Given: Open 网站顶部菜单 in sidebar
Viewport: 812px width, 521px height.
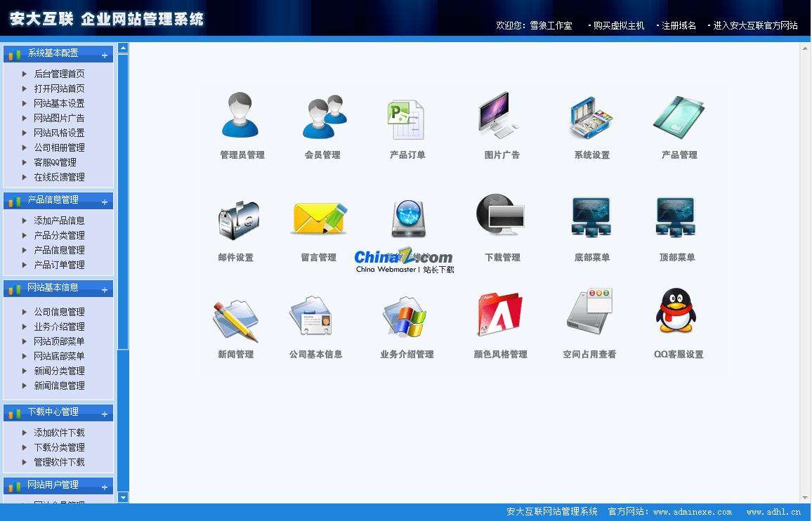Looking at the screenshot, I should [59, 341].
